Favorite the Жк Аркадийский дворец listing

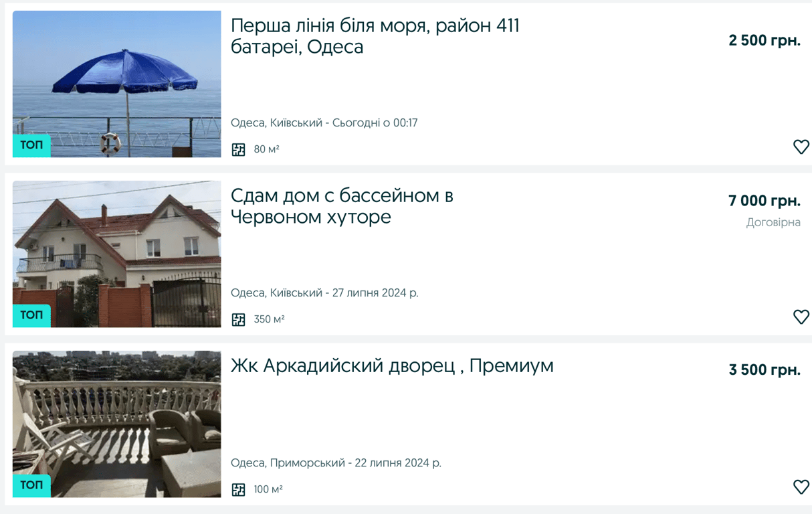[x=801, y=487]
